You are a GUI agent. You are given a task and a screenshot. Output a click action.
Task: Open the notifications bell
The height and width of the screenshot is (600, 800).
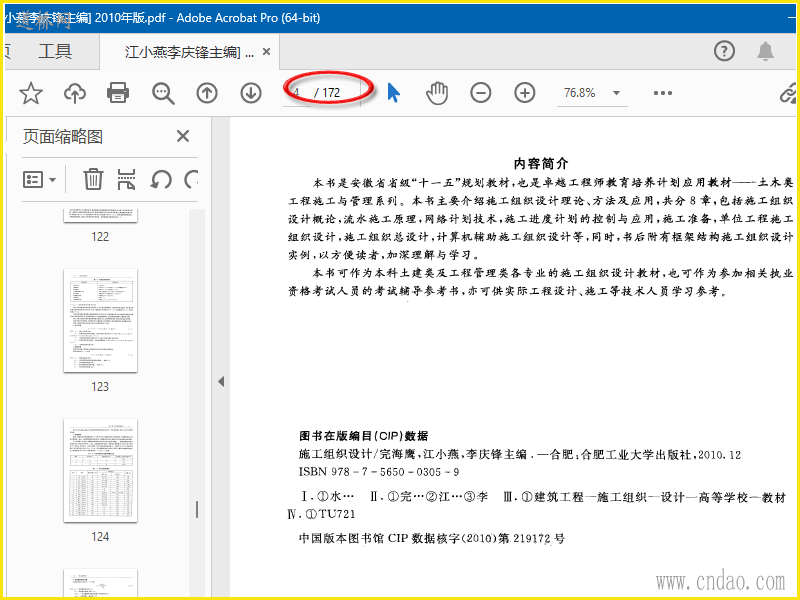765,51
